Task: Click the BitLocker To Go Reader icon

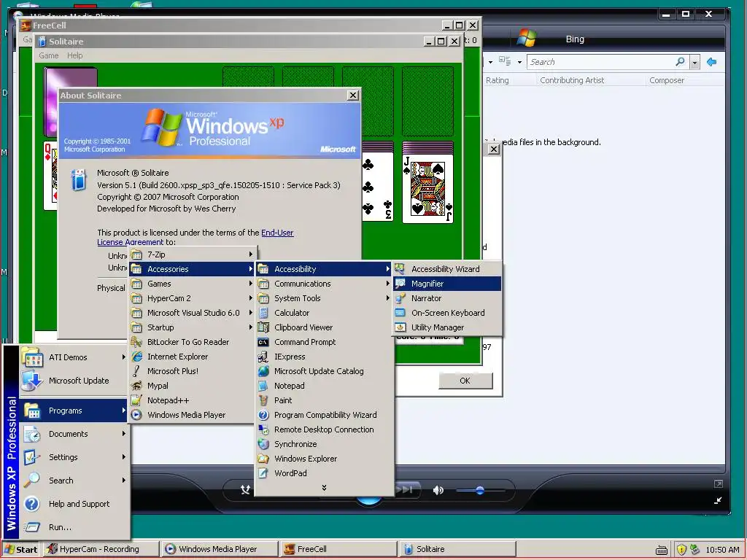Action: click(136, 343)
